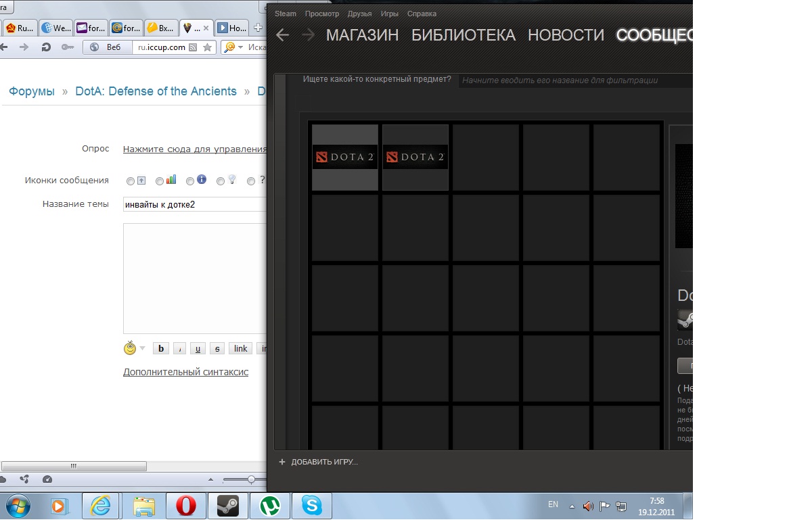Click the key (password wand) icon in Opera
The image size is (812, 522).
pyautogui.click(x=67, y=47)
